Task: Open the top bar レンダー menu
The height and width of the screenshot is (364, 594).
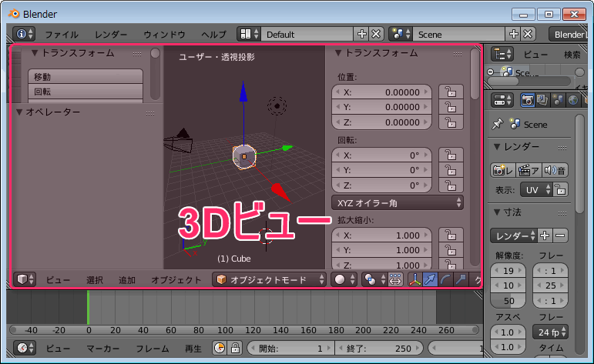Action: 111,35
